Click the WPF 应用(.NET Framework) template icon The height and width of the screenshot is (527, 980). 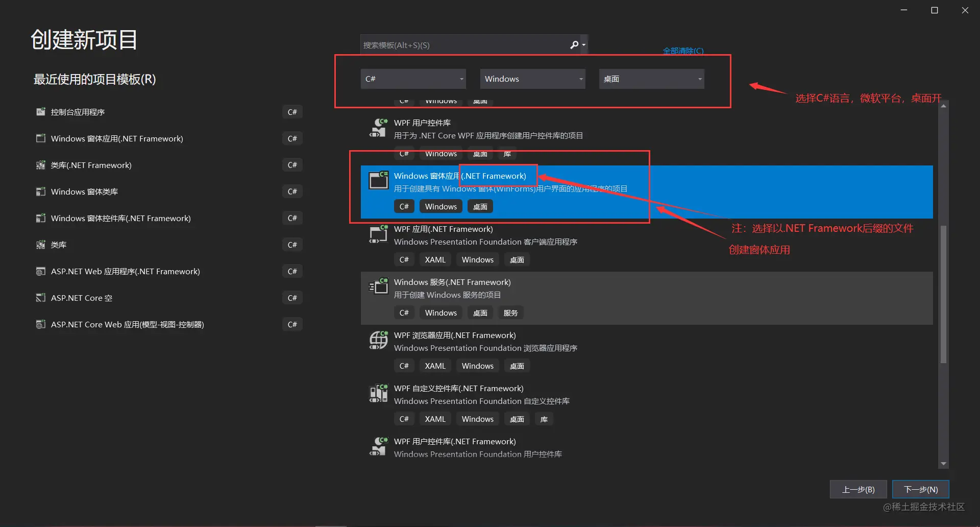378,234
